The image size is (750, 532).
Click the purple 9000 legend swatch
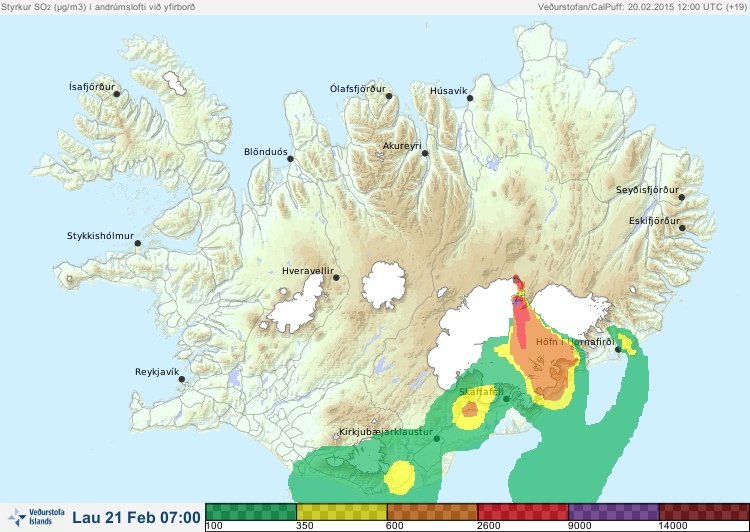click(x=614, y=512)
